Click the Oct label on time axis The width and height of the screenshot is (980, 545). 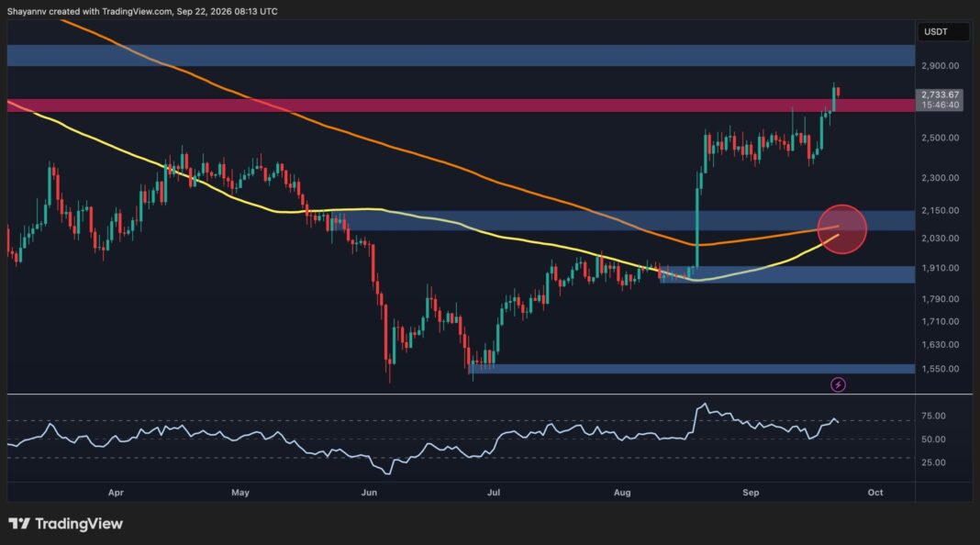pyautogui.click(x=875, y=493)
